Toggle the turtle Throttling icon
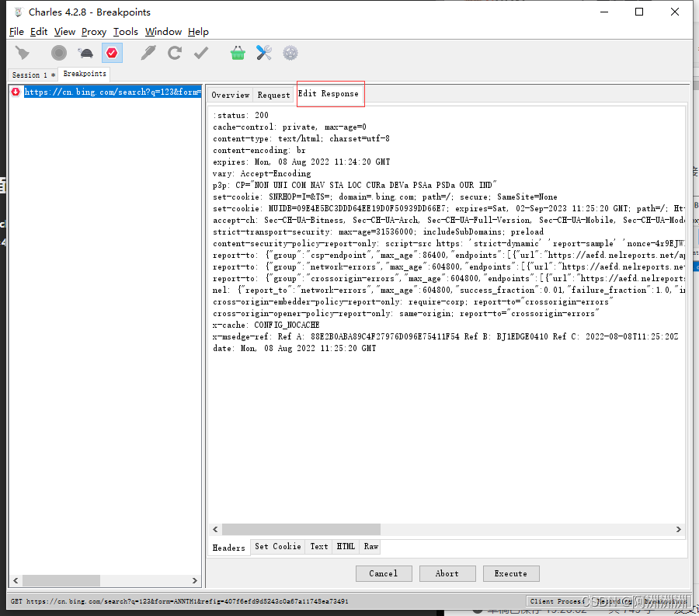Viewport: 699px width, 616px height. pyautogui.click(x=85, y=54)
